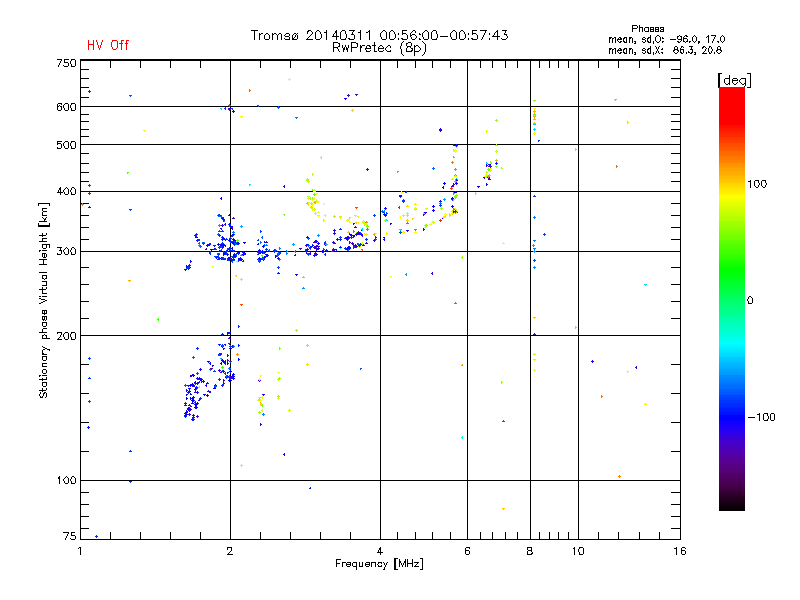Click the 'Phases' heading text
Screen dimensions: 800x600
(x=647, y=29)
